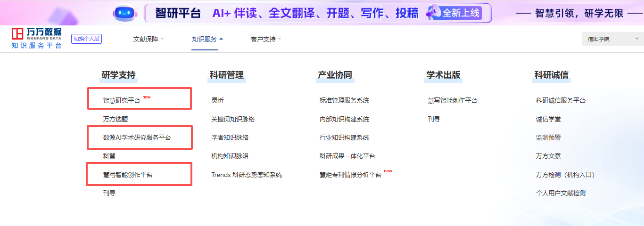
Task: Open Trends 科研态势感知系统
Action: tap(247, 175)
